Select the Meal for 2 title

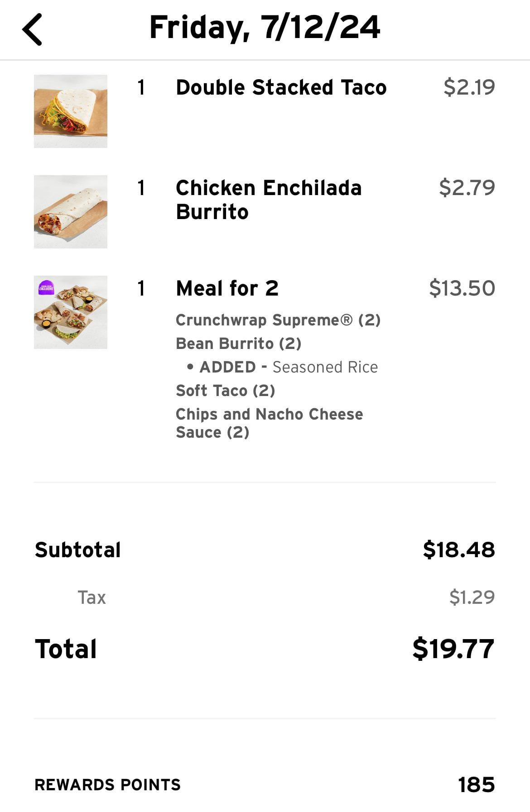[x=227, y=288]
